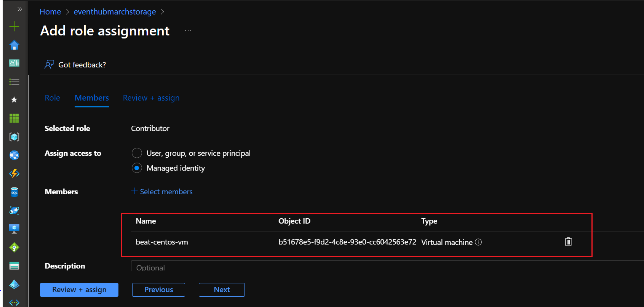Select User, group, or service principal option
The image size is (644, 307).
point(137,153)
